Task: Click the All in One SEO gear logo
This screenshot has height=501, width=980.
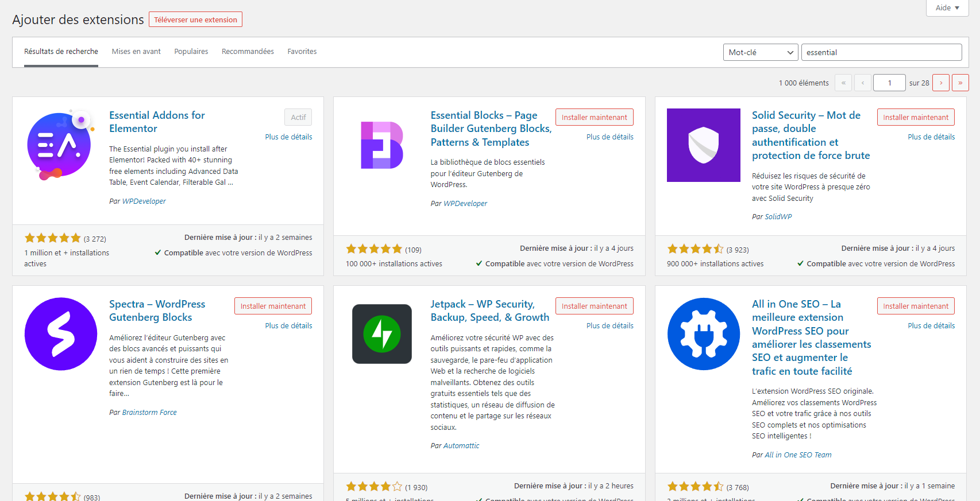Action: coord(704,334)
